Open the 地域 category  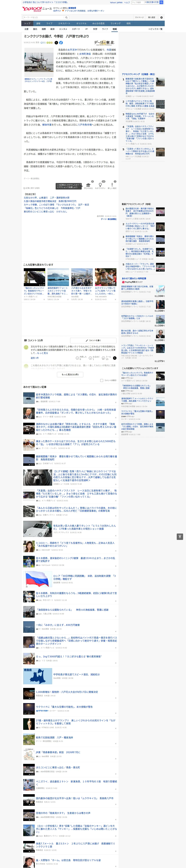tap(114, 29)
